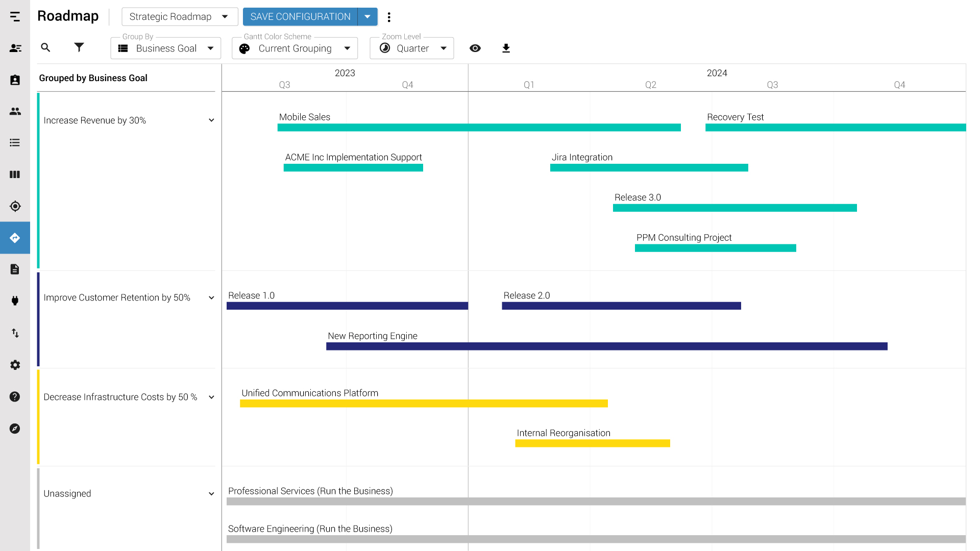Click the eye visibility icon in toolbar

[x=475, y=48]
